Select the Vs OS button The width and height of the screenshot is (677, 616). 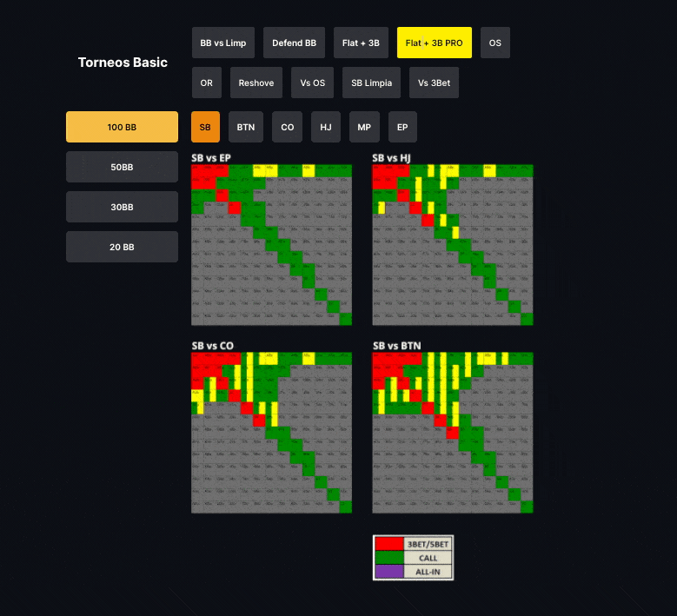(x=312, y=83)
